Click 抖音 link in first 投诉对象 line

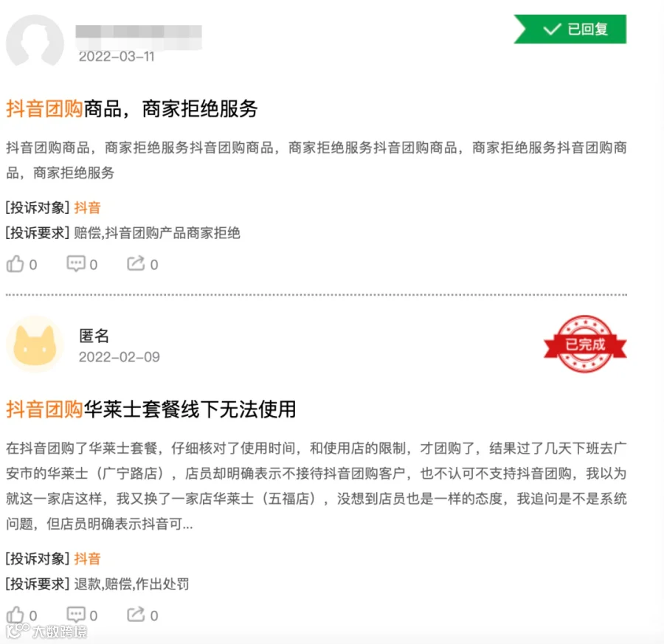click(x=87, y=207)
